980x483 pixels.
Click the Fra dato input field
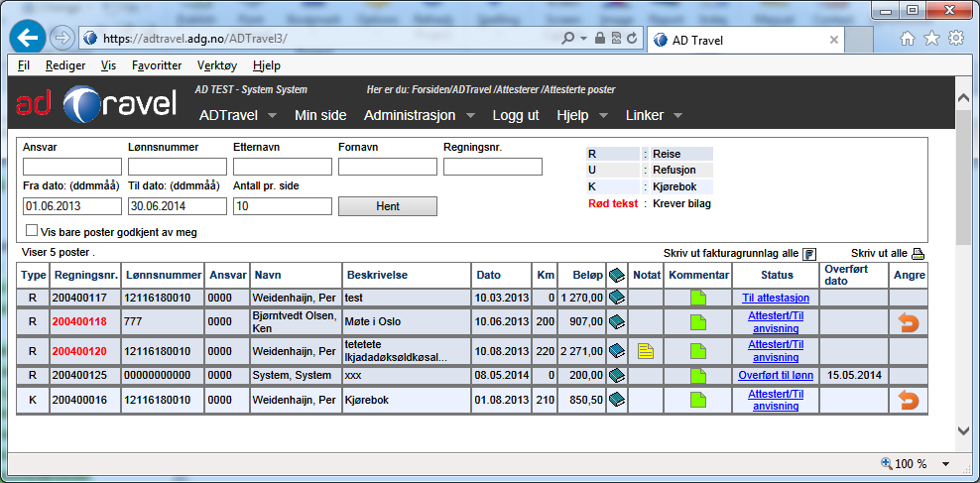point(71,206)
